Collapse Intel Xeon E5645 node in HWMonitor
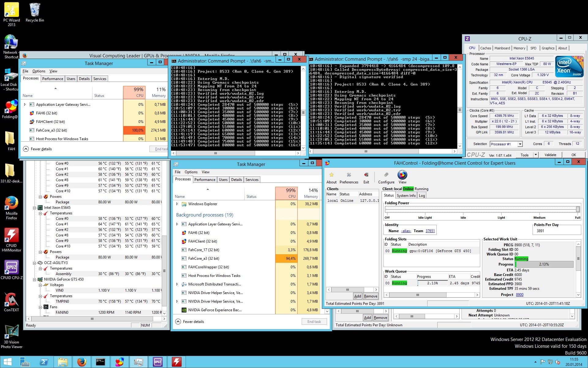Image resolution: width=588 pixels, height=368 pixels. [x=34, y=208]
